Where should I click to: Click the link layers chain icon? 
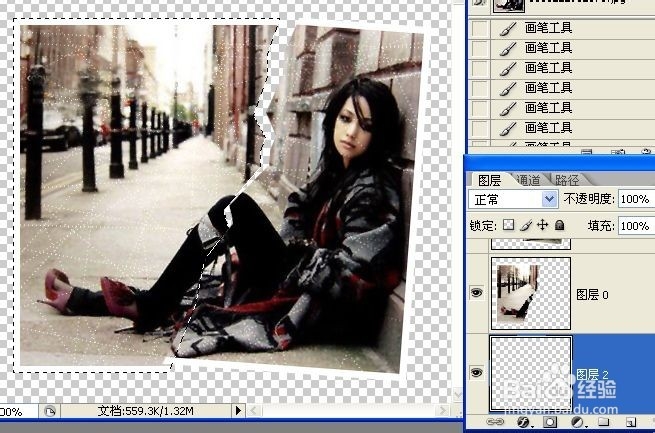point(495,422)
